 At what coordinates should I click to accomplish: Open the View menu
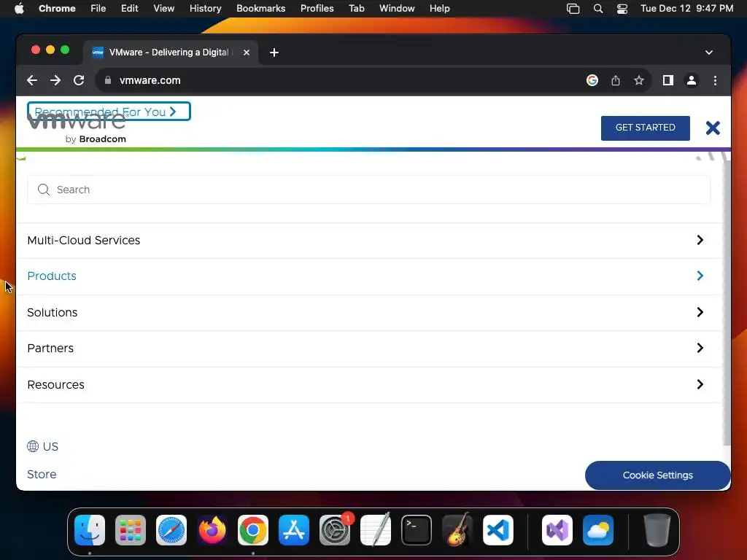click(x=163, y=9)
